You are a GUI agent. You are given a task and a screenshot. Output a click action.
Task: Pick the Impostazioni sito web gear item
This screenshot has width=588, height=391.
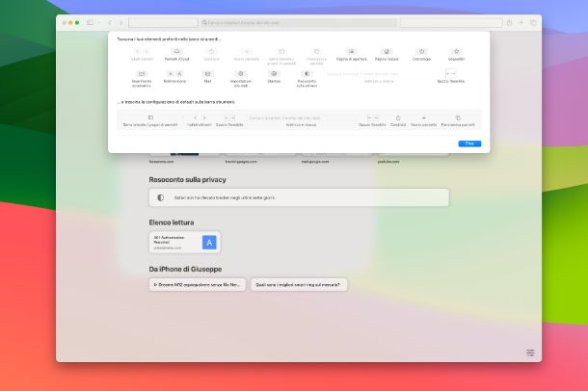(x=241, y=79)
